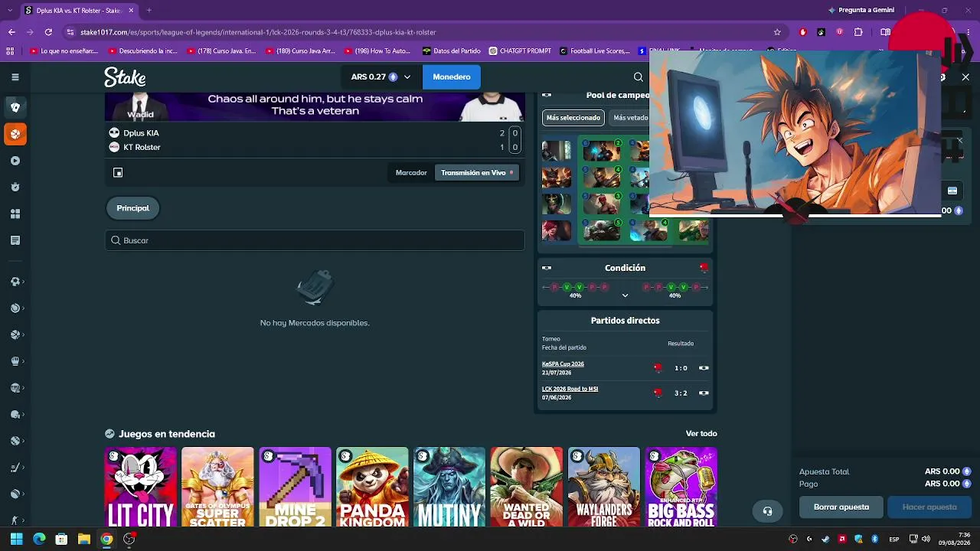Click Borrar apuesta to clear the bet slip

coord(841,507)
